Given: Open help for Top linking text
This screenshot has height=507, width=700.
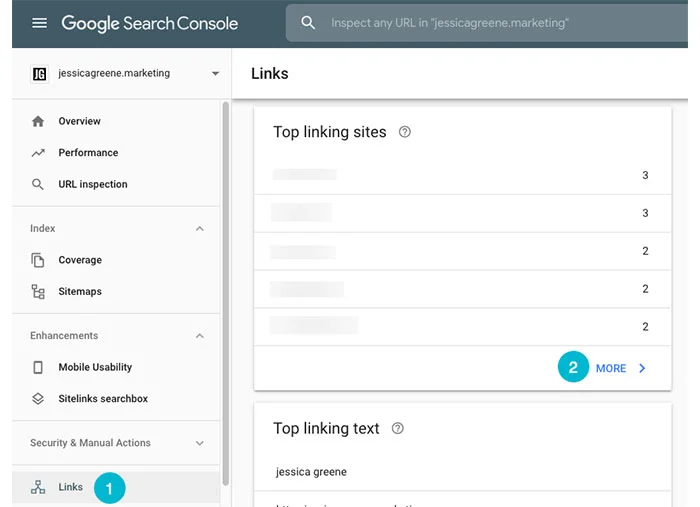Looking at the screenshot, I should click(397, 428).
